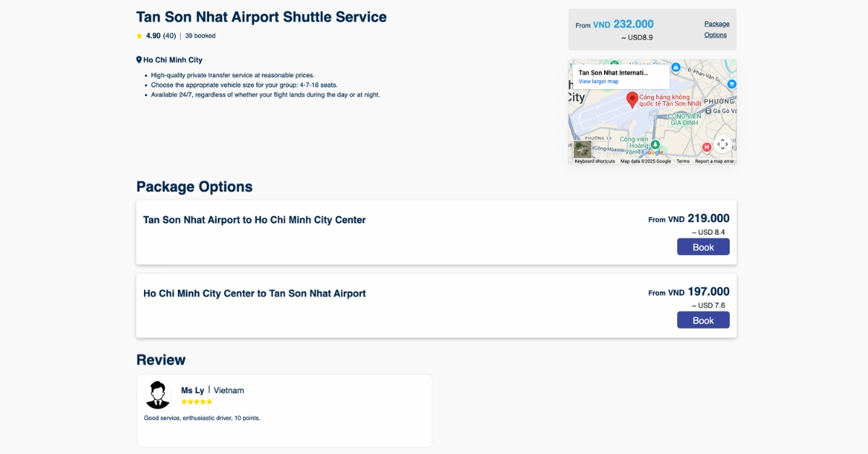Open the View larger map link
Viewport: 868px width, 454px height.
pyautogui.click(x=598, y=81)
